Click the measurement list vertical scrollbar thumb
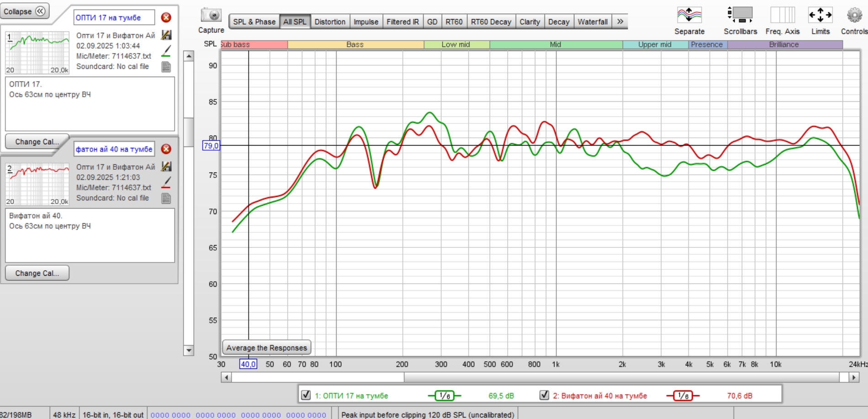Viewport: 868px width, 419px height. [x=189, y=132]
